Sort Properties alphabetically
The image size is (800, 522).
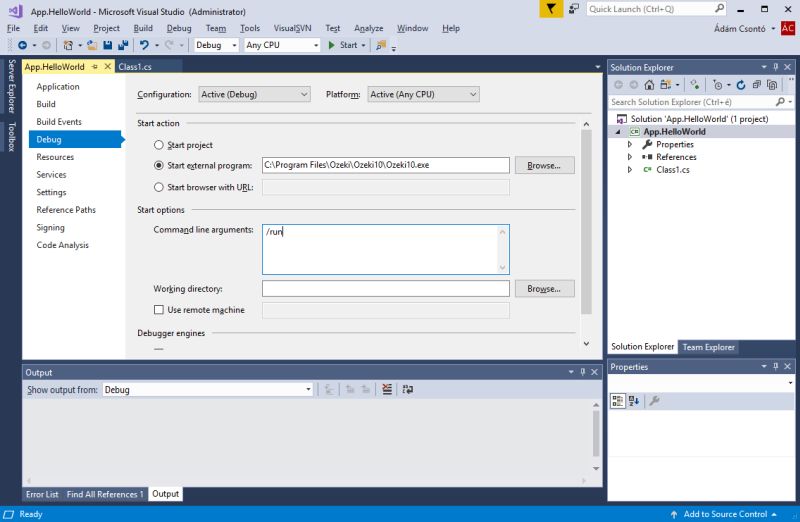634,401
